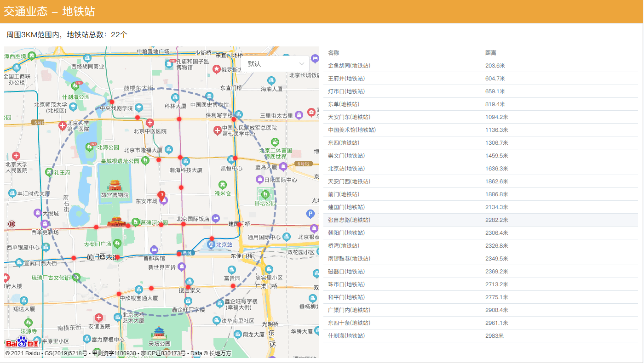The height and width of the screenshot is (363, 644).
Task: Click the 中央戏剧学院 school icon
Action: 139,108
